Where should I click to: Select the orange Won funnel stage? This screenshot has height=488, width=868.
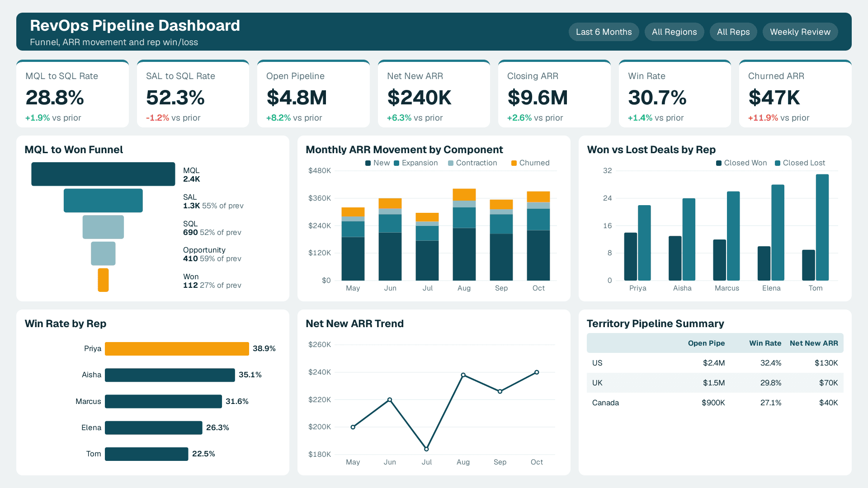pyautogui.click(x=103, y=280)
